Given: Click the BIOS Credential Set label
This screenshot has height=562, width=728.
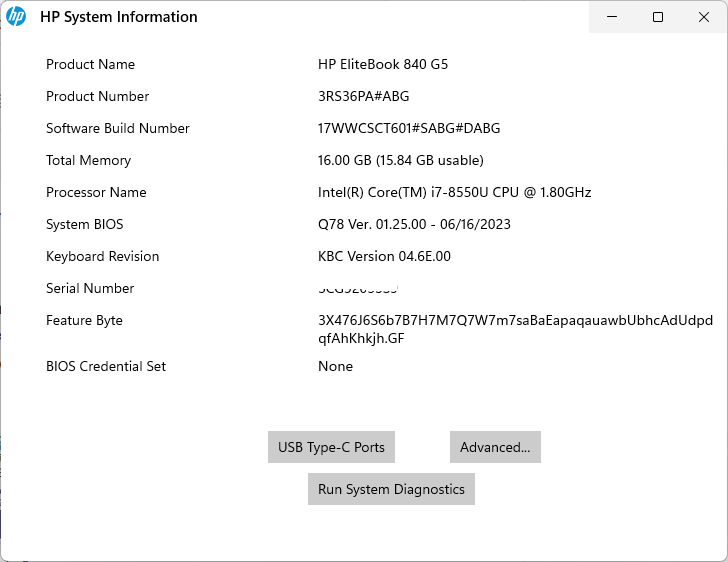Looking at the screenshot, I should (106, 366).
